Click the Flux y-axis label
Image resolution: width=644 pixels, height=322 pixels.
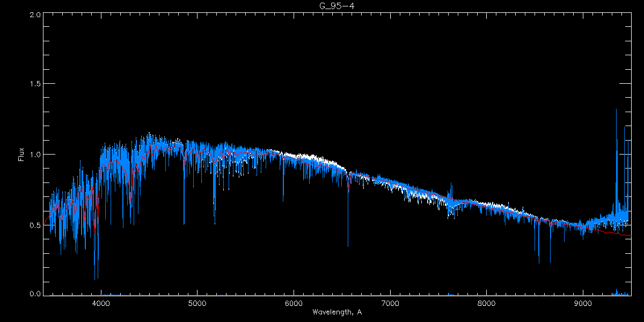point(21,154)
